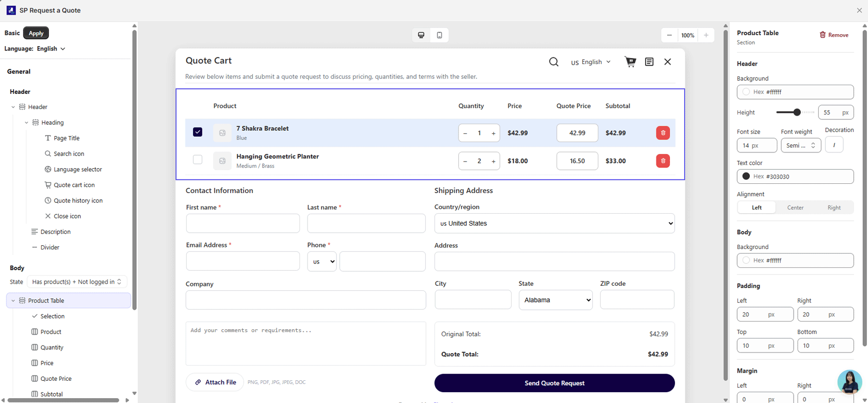Decrease quantity of 7 Shakra Bracelet
Image resolution: width=868 pixels, height=403 pixels.
point(465,133)
